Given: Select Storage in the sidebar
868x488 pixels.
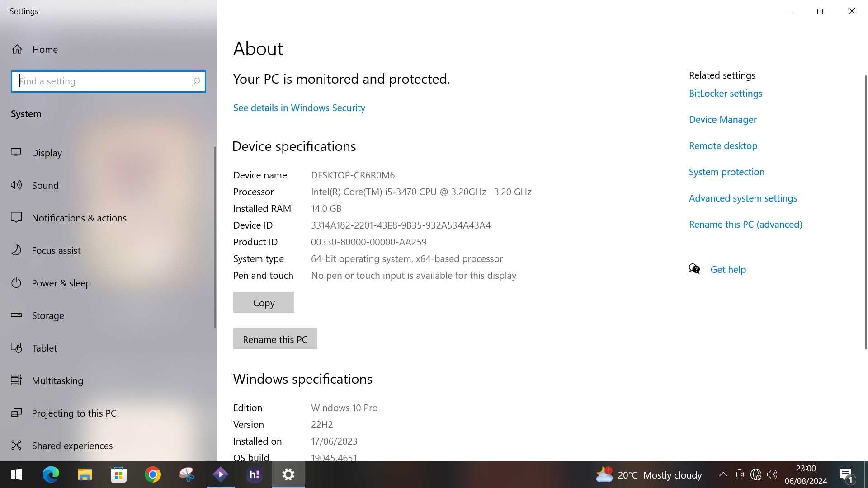Looking at the screenshot, I should click(48, 315).
